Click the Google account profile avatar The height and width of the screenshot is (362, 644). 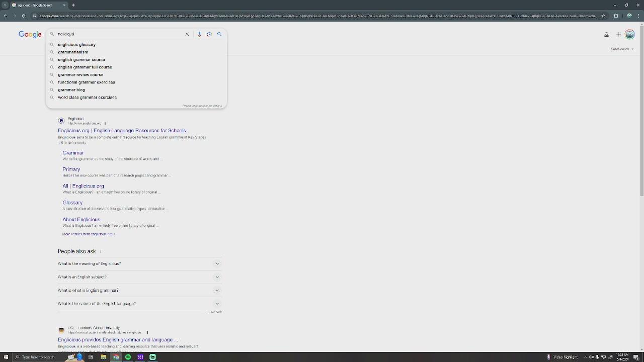[x=629, y=34]
